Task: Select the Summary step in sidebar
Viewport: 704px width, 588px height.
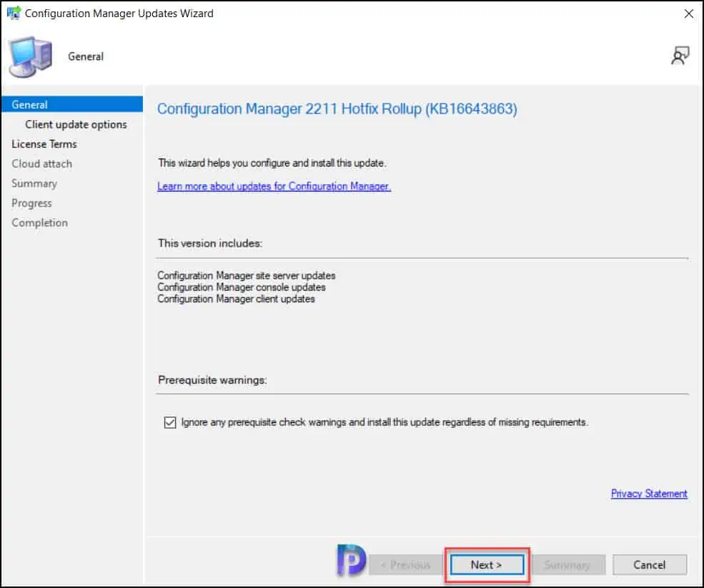Action: [x=34, y=184]
